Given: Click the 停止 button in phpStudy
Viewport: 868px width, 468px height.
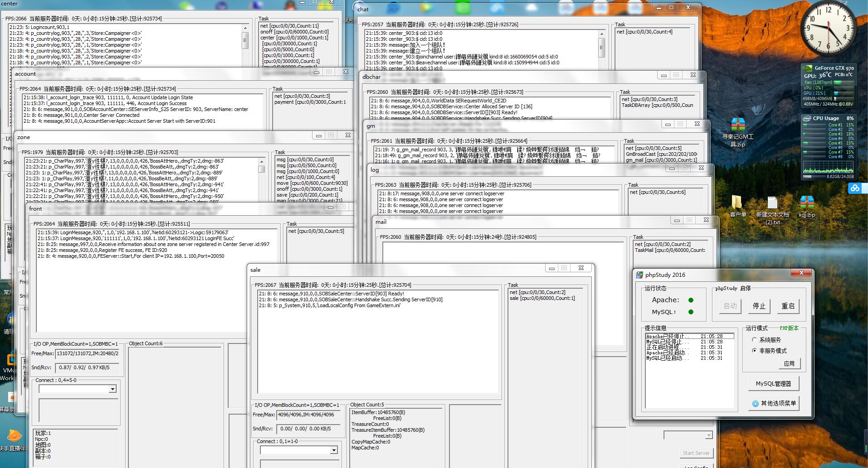Looking at the screenshot, I should (x=759, y=306).
